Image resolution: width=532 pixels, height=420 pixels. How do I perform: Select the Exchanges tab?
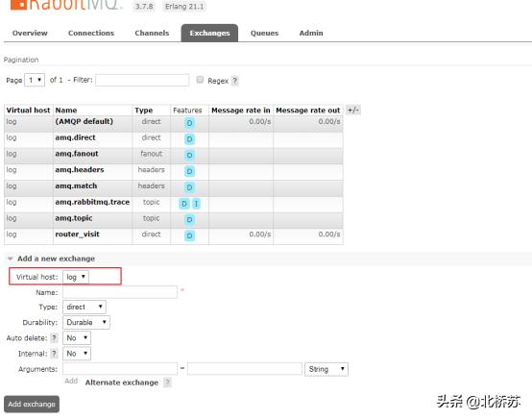(x=209, y=33)
